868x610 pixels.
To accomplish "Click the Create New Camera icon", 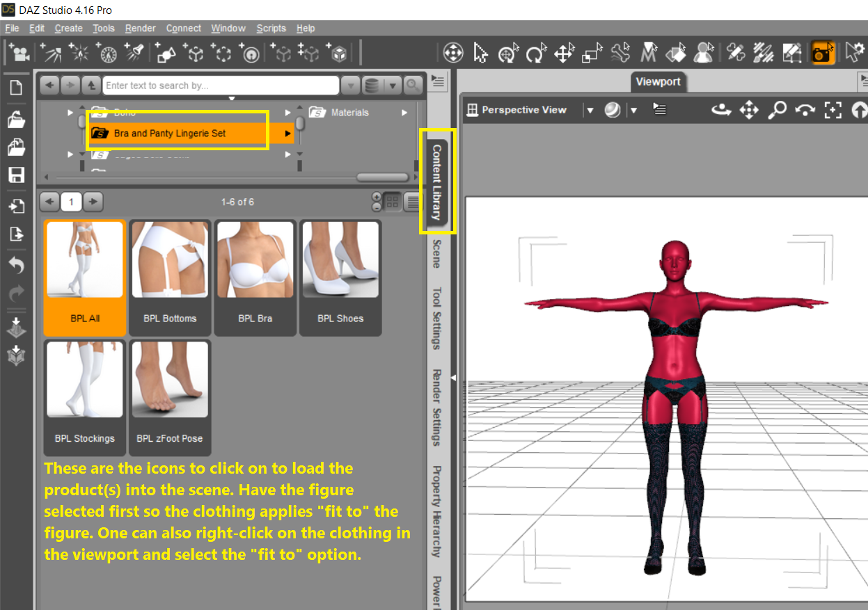I will (x=19, y=53).
